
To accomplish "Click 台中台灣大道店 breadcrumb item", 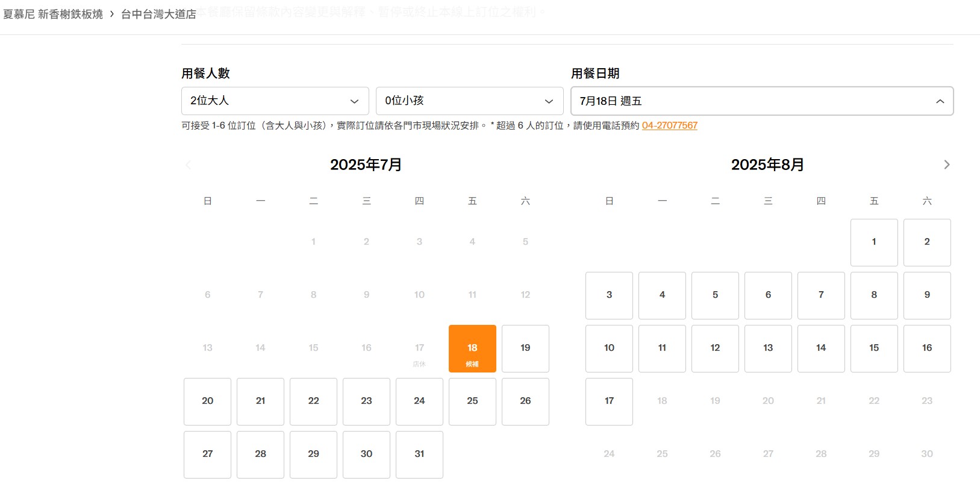I will click(x=158, y=14).
